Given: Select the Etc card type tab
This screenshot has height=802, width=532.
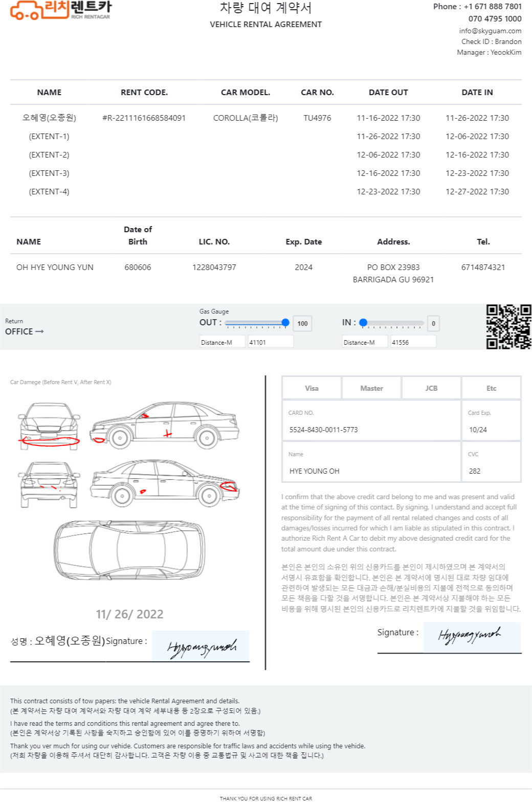Looking at the screenshot, I should pyautogui.click(x=491, y=388).
